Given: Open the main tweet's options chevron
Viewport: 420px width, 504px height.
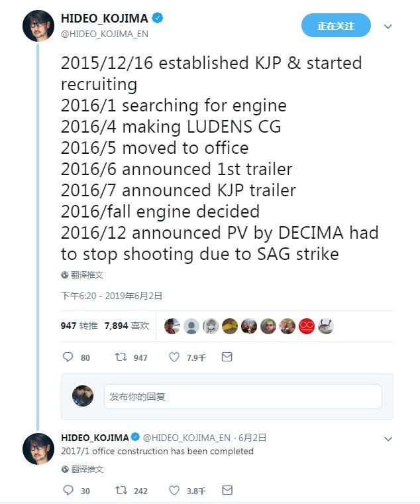Looking at the screenshot, I should 388,27.
